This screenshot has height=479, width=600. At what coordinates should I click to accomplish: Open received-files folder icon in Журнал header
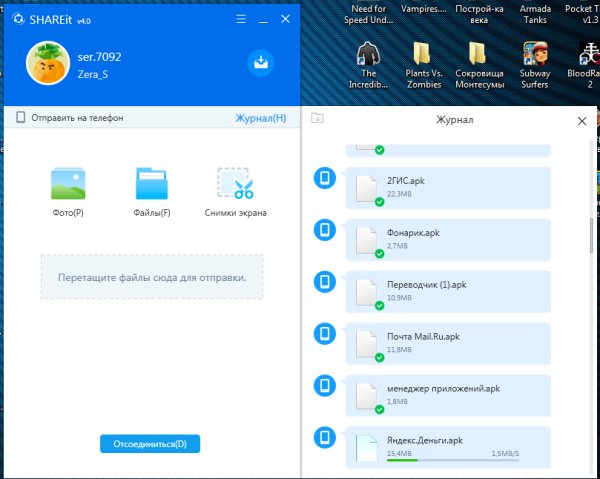(x=317, y=117)
